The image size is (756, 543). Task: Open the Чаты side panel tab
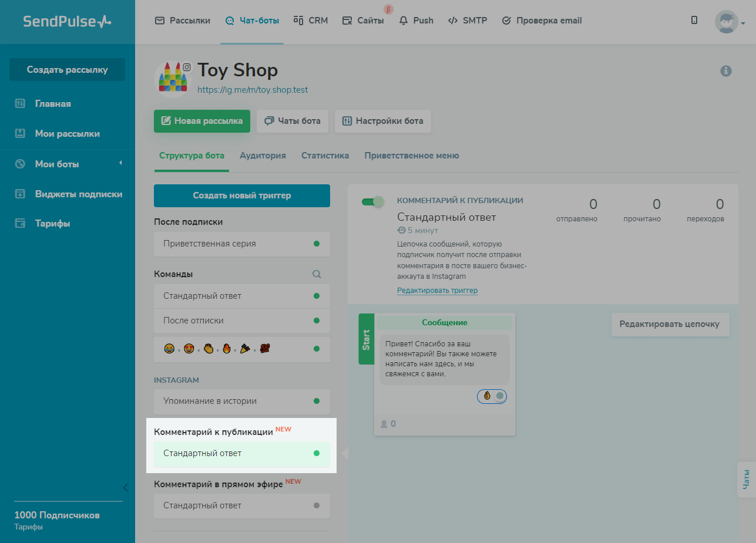[746, 479]
